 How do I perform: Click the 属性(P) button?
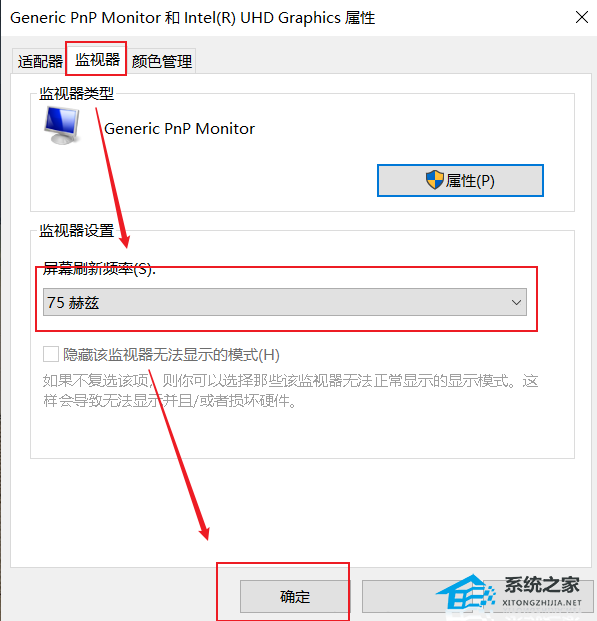click(460, 181)
